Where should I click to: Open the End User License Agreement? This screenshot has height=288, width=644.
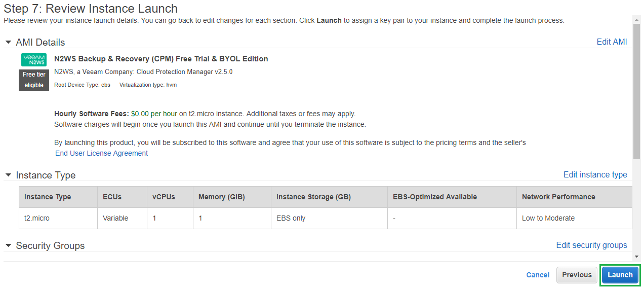point(101,153)
